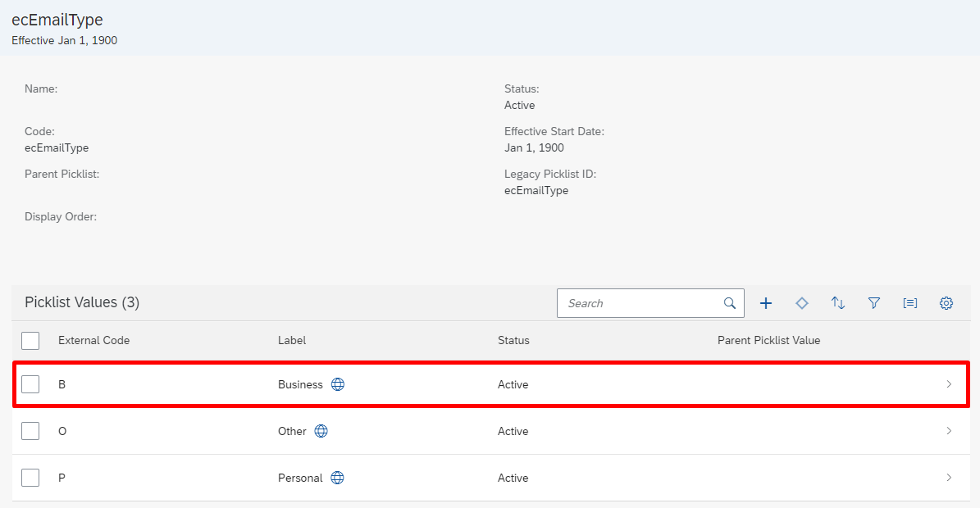Viewport: 980px width, 508px height.
Task: Click the globe icon next to Business
Action: (337, 383)
